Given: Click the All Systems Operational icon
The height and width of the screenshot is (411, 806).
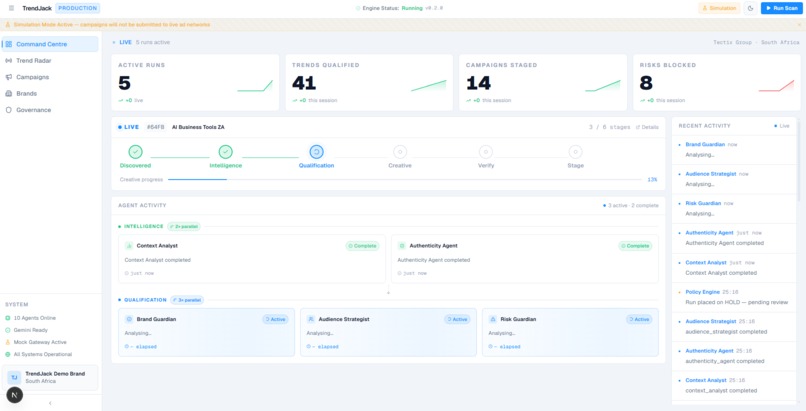Looking at the screenshot, I should pos(8,354).
